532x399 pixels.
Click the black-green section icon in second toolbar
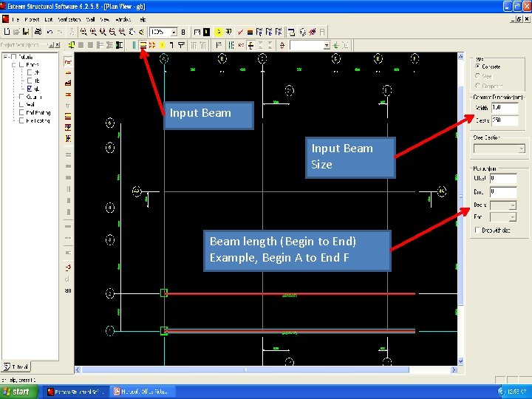119,45
